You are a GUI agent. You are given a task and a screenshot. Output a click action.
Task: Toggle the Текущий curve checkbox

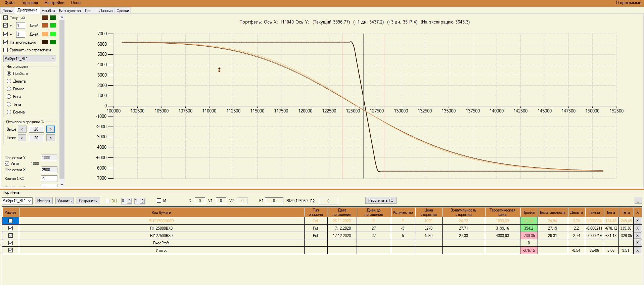[x=5, y=18]
